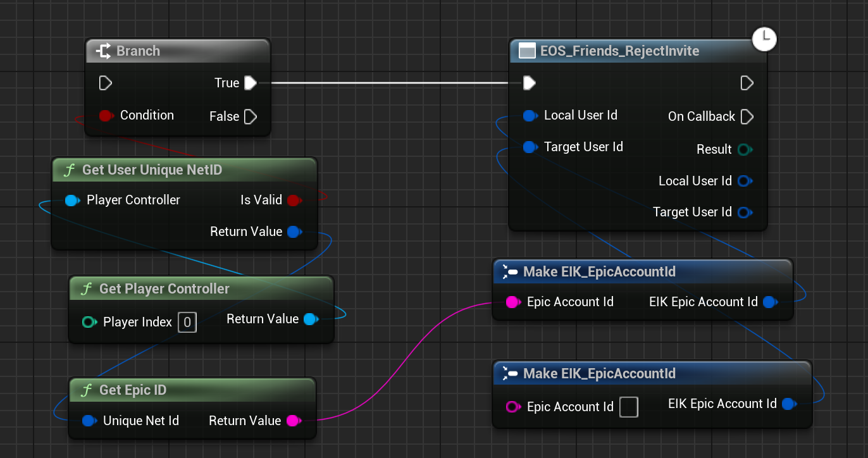
Task: Select the Get Player Controller node title
Action: [164, 289]
